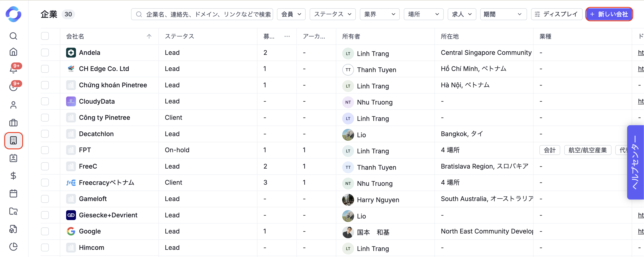Click the dollar sign sidebar icon
The image size is (644, 257).
[x=13, y=176]
